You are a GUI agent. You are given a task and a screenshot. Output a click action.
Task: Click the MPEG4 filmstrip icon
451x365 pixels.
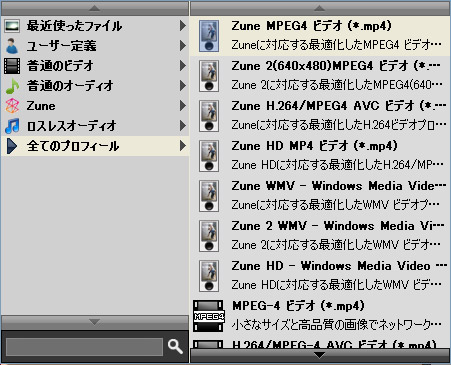[209, 316]
